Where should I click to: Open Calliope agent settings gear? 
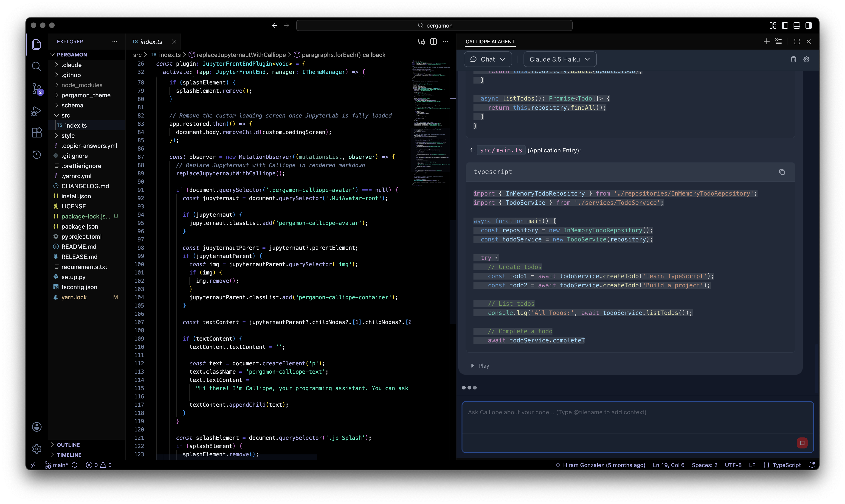click(x=806, y=59)
